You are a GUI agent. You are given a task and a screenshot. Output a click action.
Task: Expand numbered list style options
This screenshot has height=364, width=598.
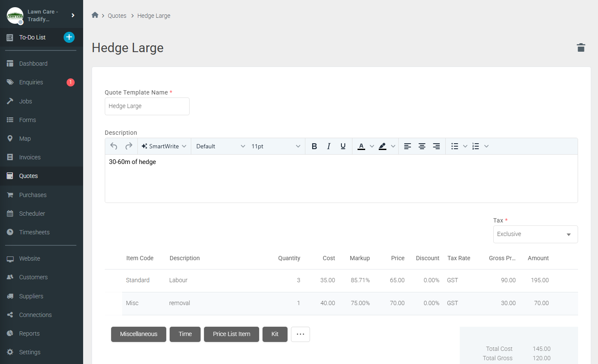486,146
